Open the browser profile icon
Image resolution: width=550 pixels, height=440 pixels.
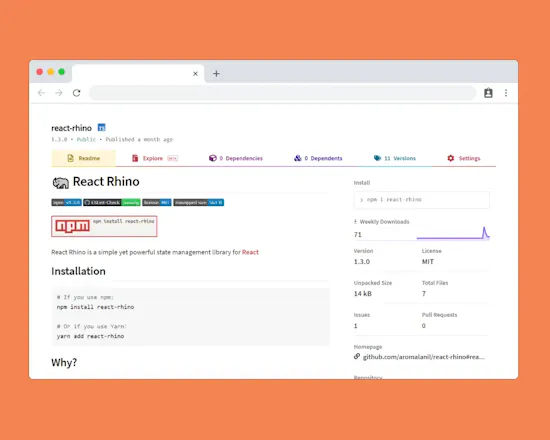click(x=488, y=93)
